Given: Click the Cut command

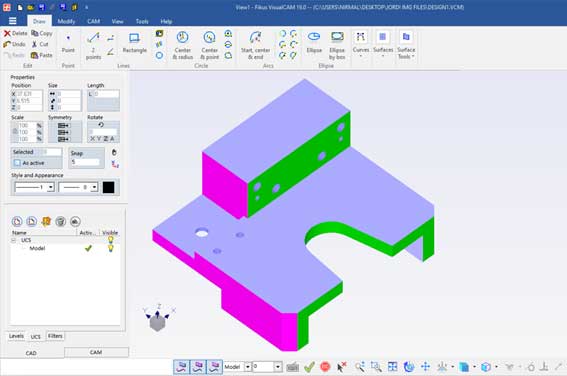Looking at the screenshot, I should point(40,44).
